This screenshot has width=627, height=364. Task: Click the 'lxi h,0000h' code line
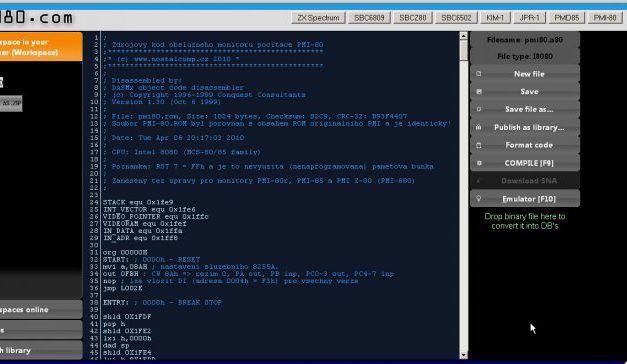pos(127,338)
